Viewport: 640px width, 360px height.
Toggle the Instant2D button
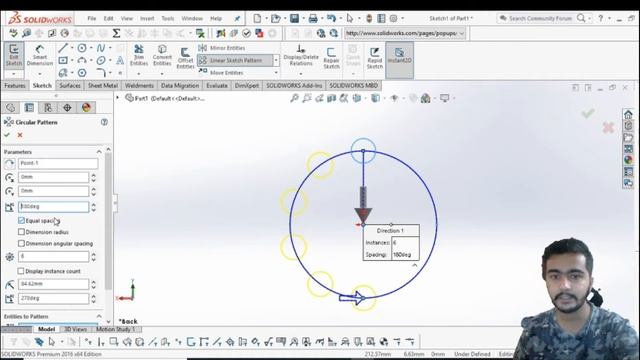pos(400,59)
